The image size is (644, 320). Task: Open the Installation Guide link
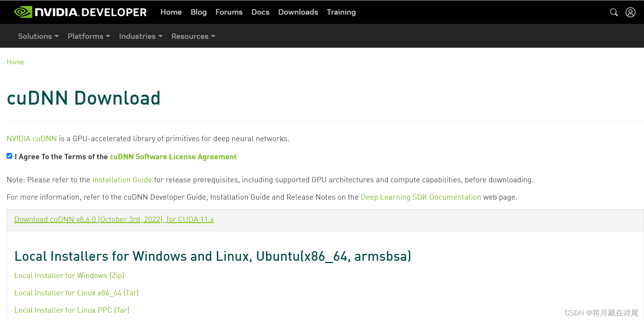(122, 180)
